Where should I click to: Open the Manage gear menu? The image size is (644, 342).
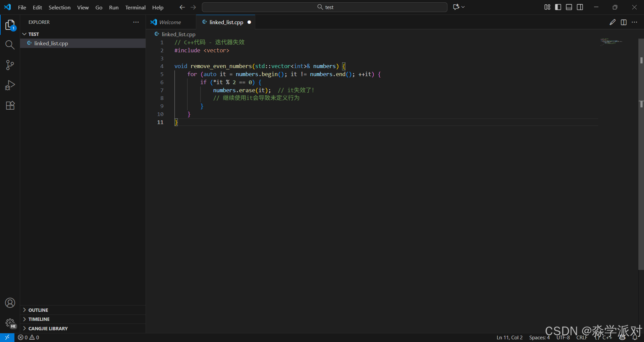(10, 323)
